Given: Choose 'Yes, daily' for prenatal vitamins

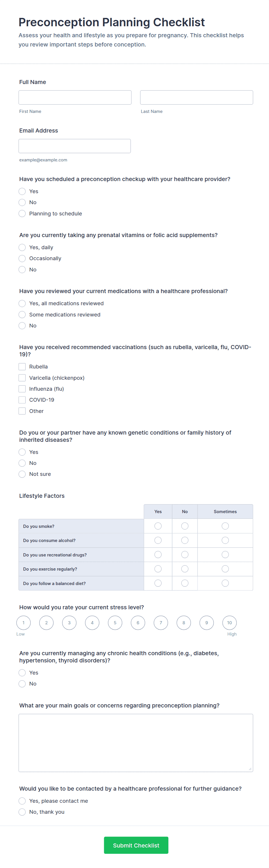Looking at the screenshot, I should 22,247.
